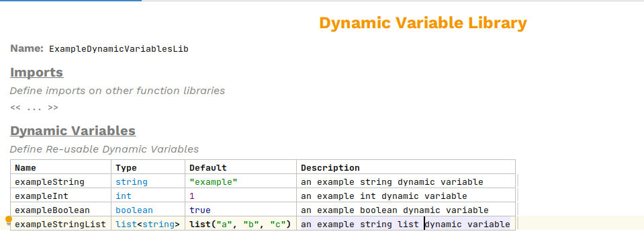Click description 'an example string dynamic variable'
Image resolution: width=644 pixels, height=246 pixels.
(392, 182)
